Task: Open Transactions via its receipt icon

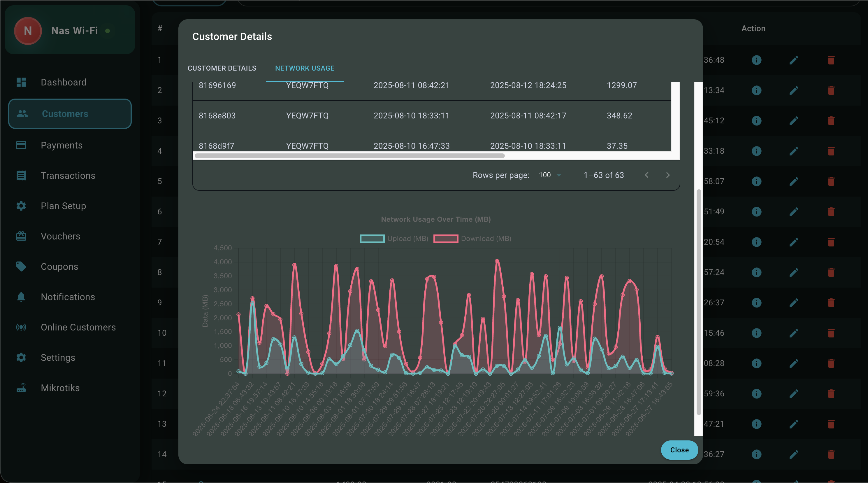Action: 21,175
